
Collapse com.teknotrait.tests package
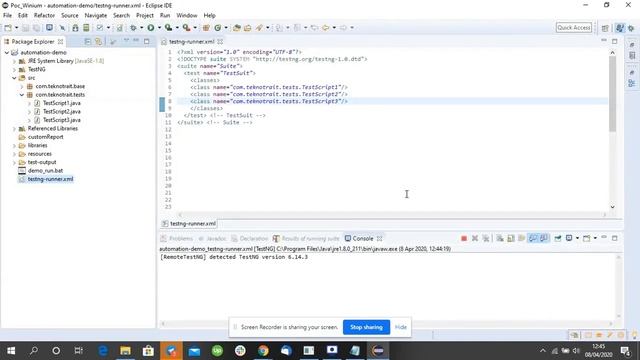(22, 95)
